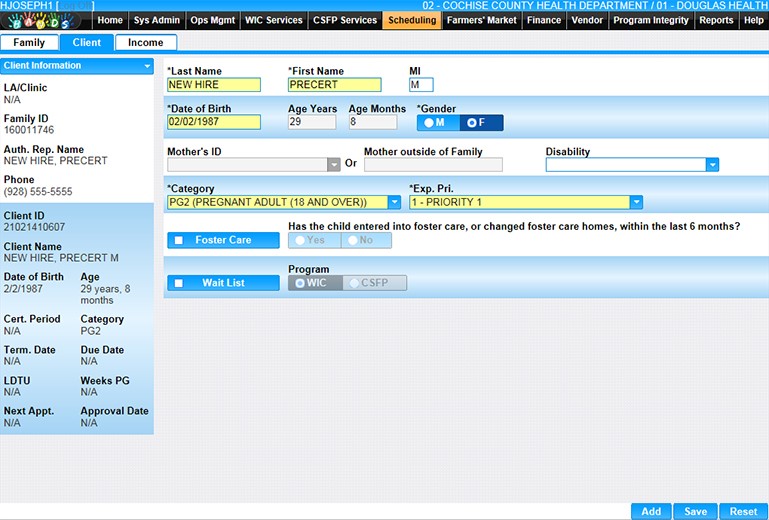
Task: Click into the Last Name field
Action: (213, 85)
